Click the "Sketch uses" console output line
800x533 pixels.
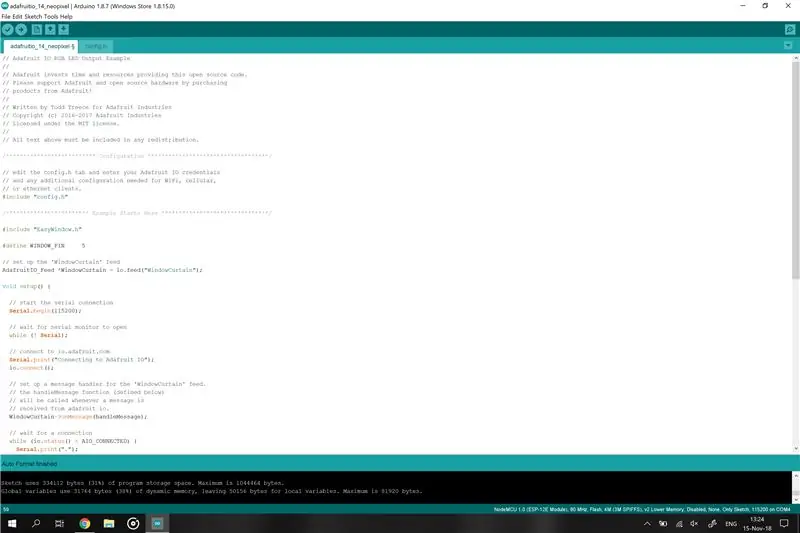click(142, 483)
